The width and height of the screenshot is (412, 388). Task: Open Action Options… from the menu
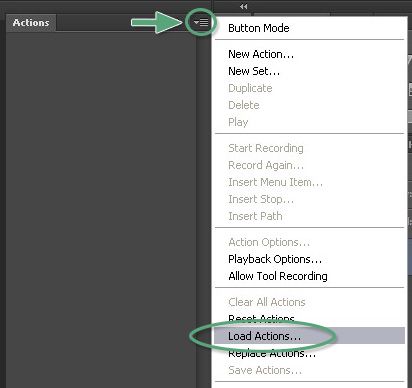tap(269, 242)
